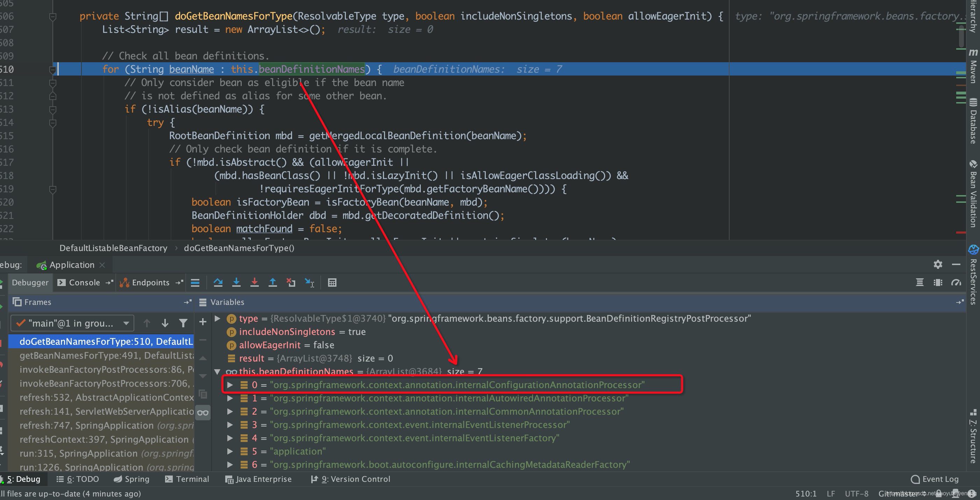Click the line 510 gutter fold marker

coord(53,70)
